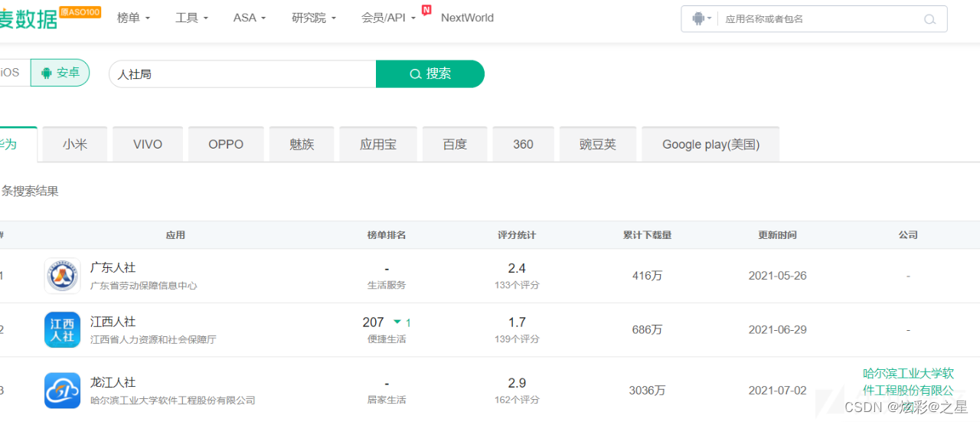Click the 榜单排名 column header

tap(387, 235)
